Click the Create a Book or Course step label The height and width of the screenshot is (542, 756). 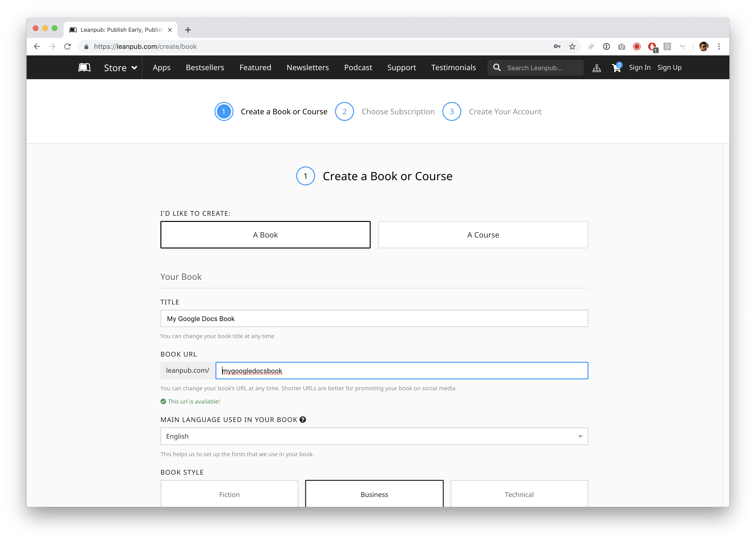[284, 112]
